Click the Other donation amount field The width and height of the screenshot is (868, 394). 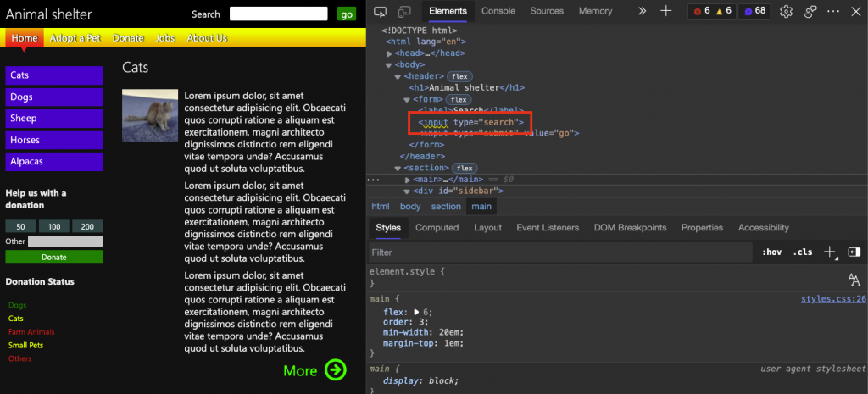[65, 241]
